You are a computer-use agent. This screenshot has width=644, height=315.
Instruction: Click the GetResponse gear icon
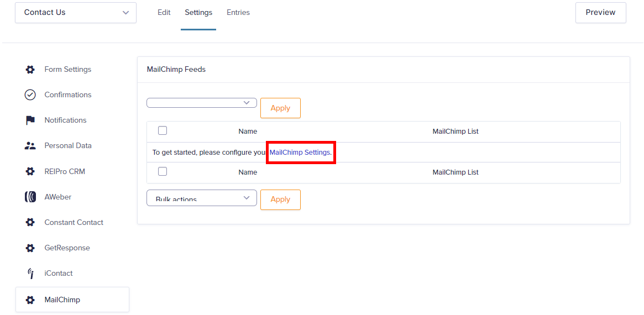click(30, 248)
